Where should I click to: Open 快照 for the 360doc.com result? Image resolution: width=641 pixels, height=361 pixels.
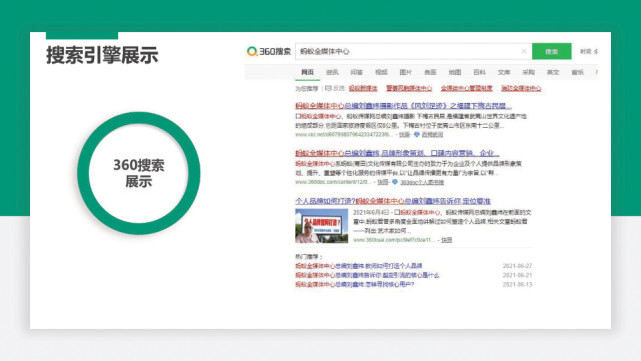tap(383, 182)
